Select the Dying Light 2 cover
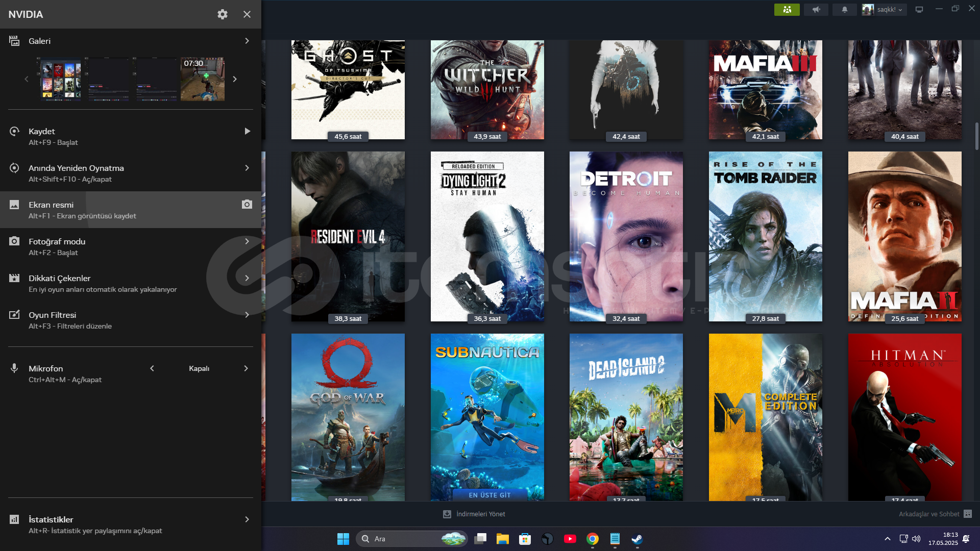The height and width of the screenshot is (551, 980). pyautogui.click(x=487, y=236)
